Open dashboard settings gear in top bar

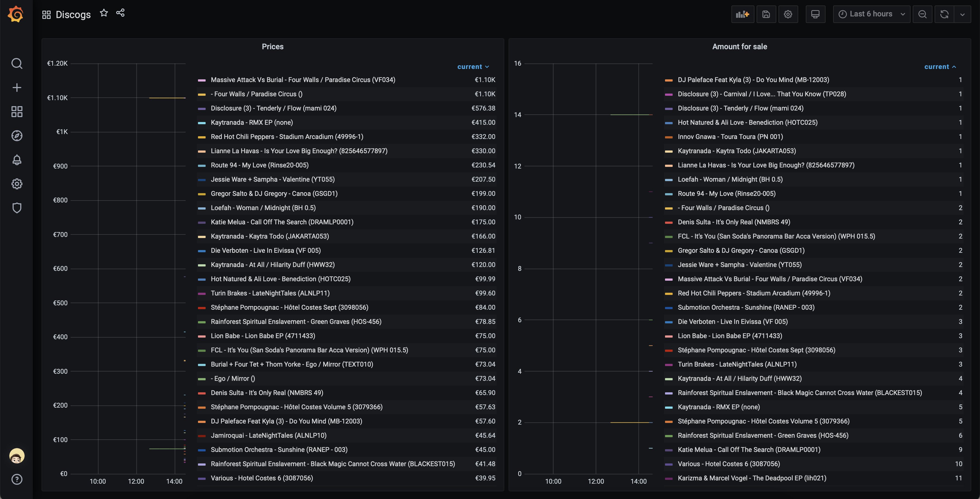[x=788, y=14]
